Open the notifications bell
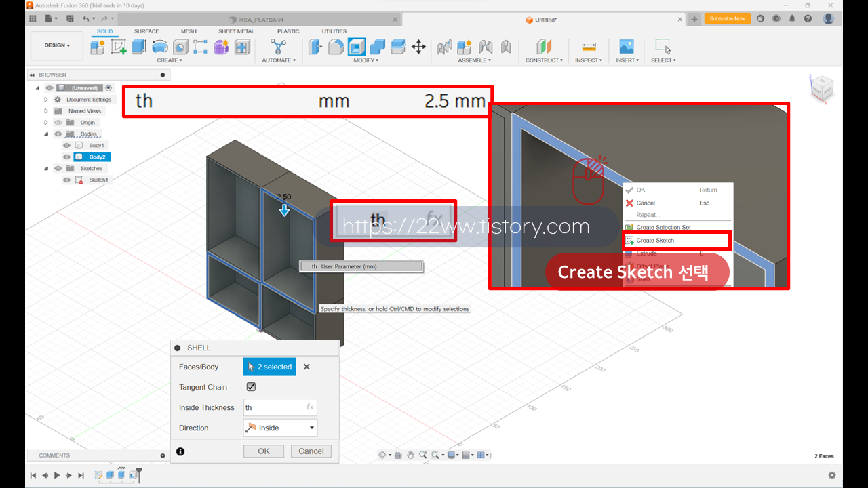The image size is (868, 488). 792,19
